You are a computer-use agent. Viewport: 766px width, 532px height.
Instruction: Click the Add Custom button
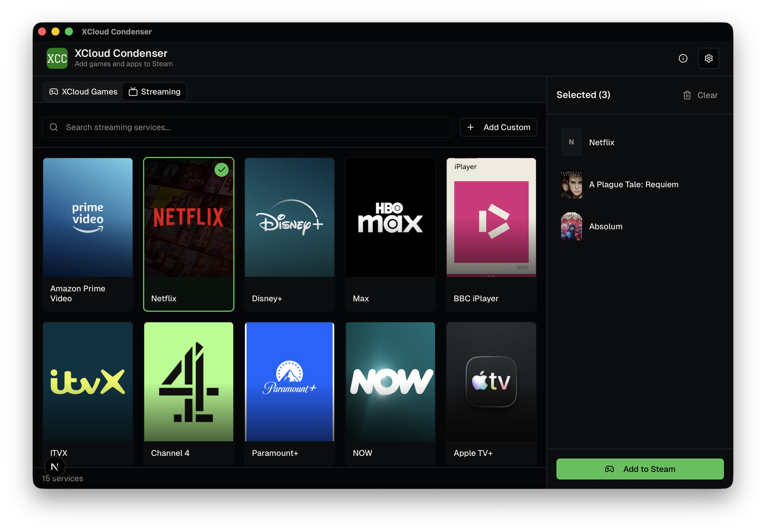498,127
